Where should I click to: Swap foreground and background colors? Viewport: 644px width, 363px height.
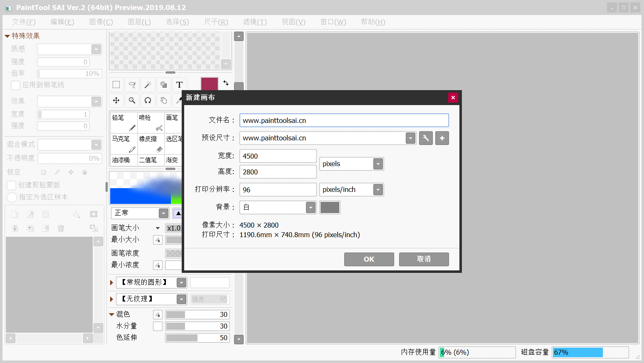[226, 83]
